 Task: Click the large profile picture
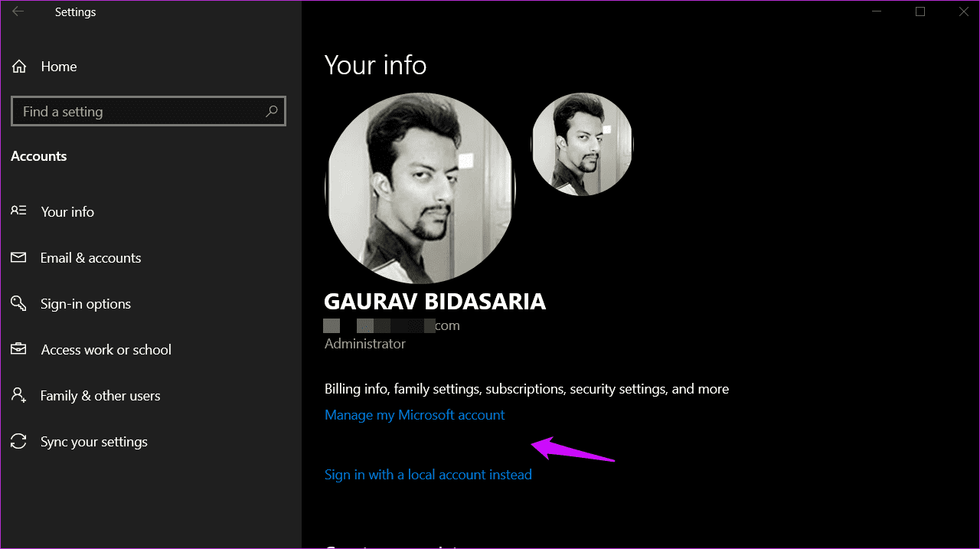click(420, 188)
